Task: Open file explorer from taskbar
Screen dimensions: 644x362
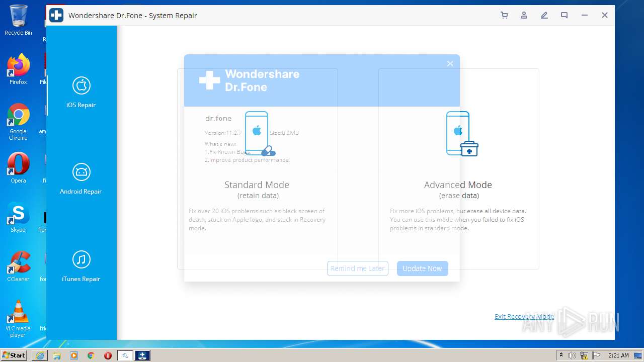Action: (x=57, y=355)
